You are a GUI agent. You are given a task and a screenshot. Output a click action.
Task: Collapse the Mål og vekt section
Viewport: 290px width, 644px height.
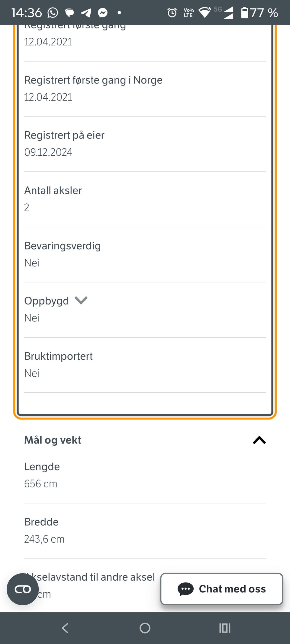point(259,440)
